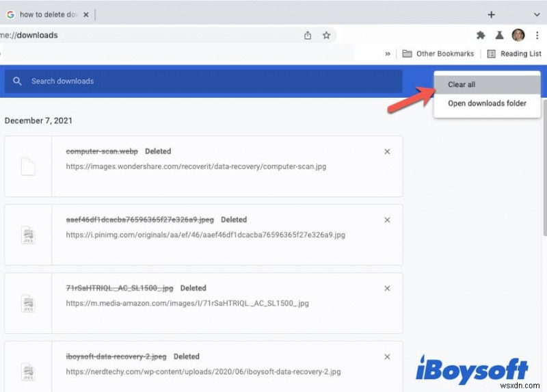The width and height of the screenshot is (547, 392).
Task: Open a new tab with plus button
Action: coord(491,14)
